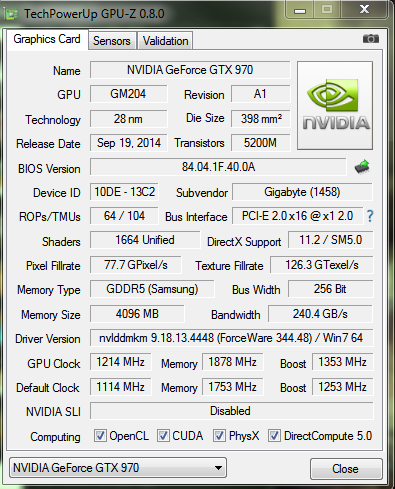The width and height of the screenshot is (395, 489).
Task: Click the Name field value
Action: [190, 70]
